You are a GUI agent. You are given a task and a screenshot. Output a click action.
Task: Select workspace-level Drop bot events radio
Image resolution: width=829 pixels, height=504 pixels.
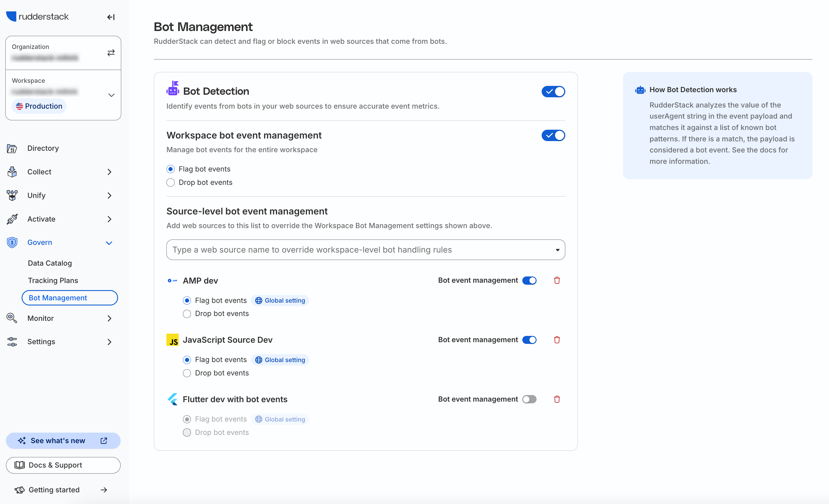pos(171,182)
